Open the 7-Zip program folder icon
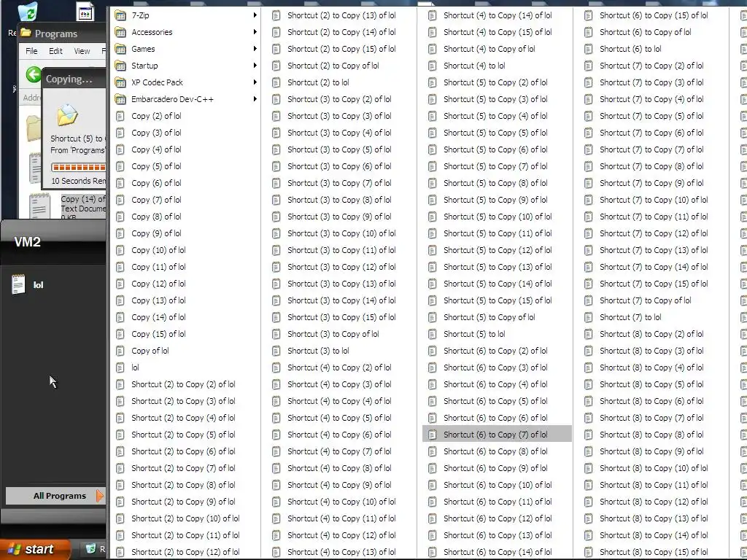The image size is (747, 560). click(120, 16)
